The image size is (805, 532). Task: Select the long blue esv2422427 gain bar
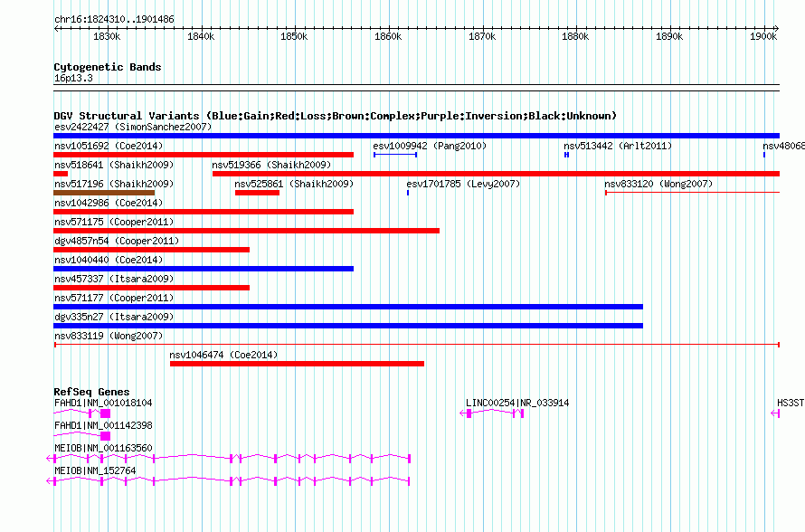pos(416,136)
